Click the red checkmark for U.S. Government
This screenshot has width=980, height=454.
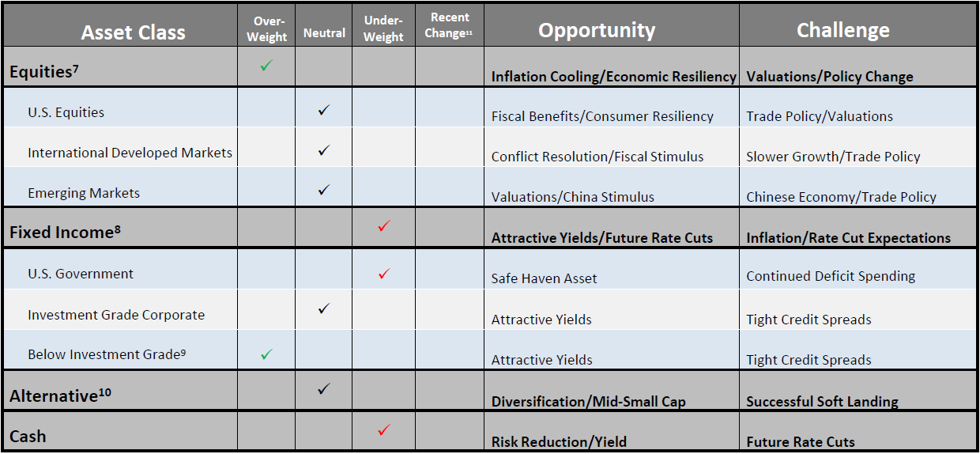point(384,274)
